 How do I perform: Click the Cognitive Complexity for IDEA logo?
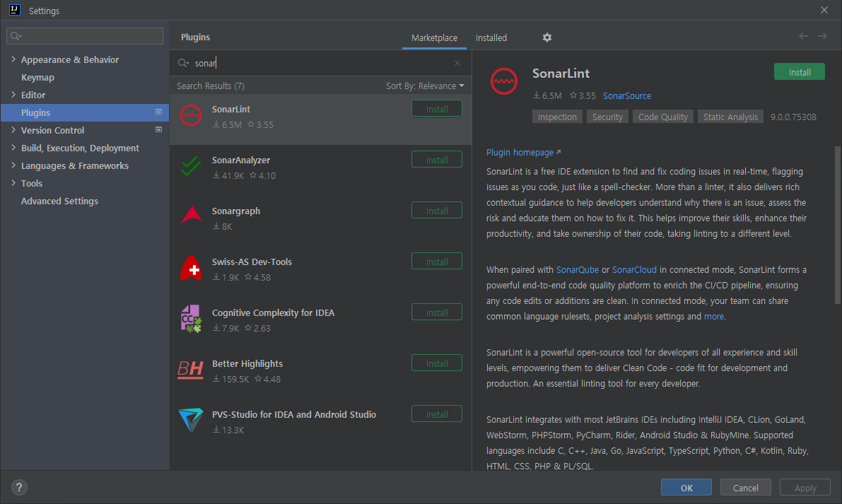pos(191,320)
